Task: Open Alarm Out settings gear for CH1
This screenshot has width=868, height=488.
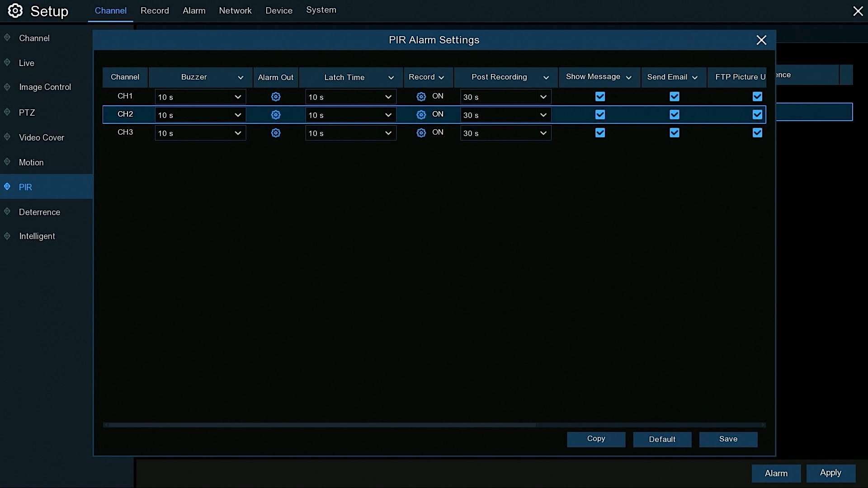Action: [276, 97]
